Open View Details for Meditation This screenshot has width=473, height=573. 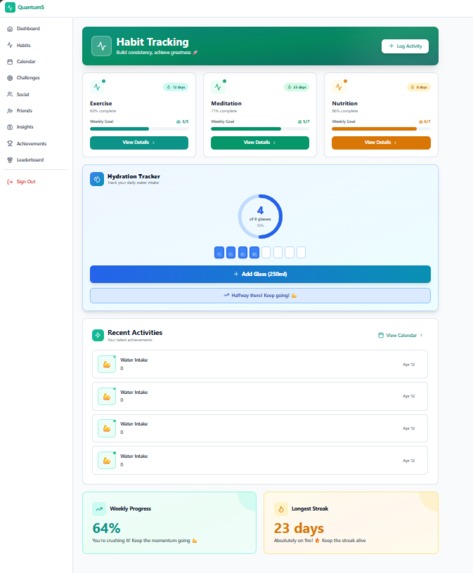260,143
